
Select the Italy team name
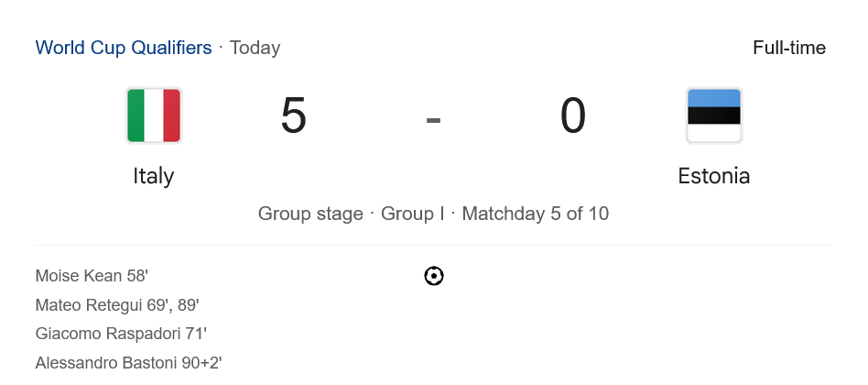click(154, 176)
